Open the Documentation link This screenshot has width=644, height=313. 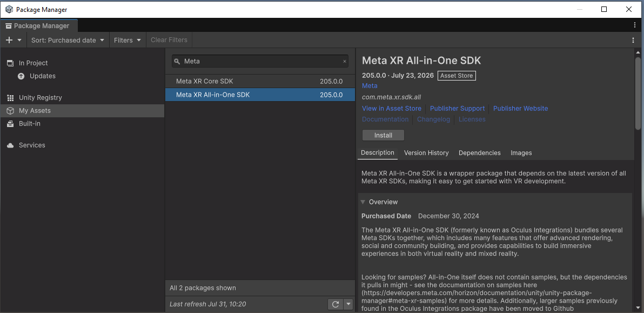pos(385,119)
